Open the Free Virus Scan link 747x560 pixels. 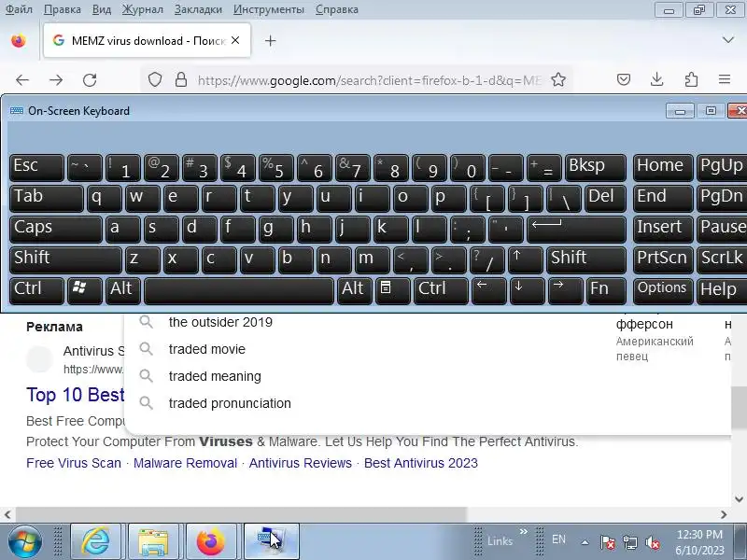[x=74, y=463]
